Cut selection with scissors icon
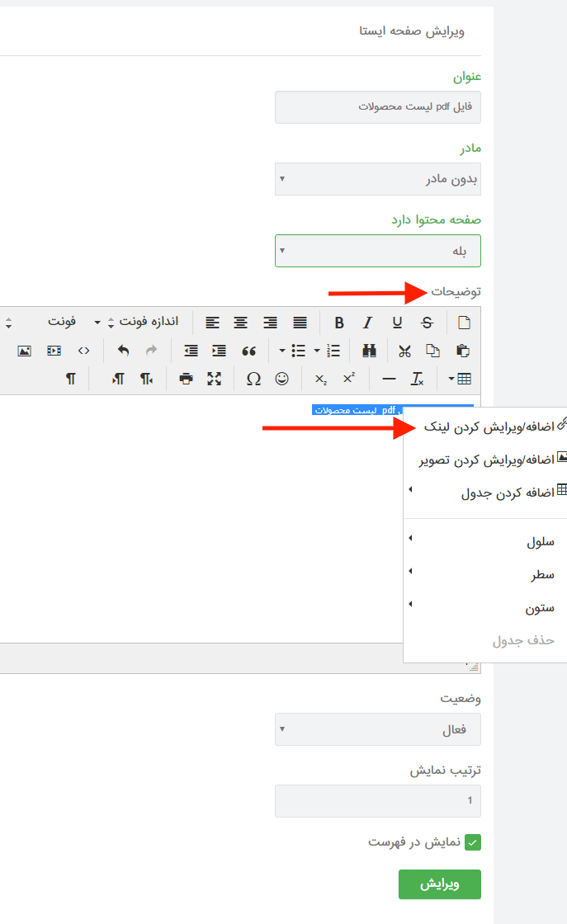 click(404, 351)
